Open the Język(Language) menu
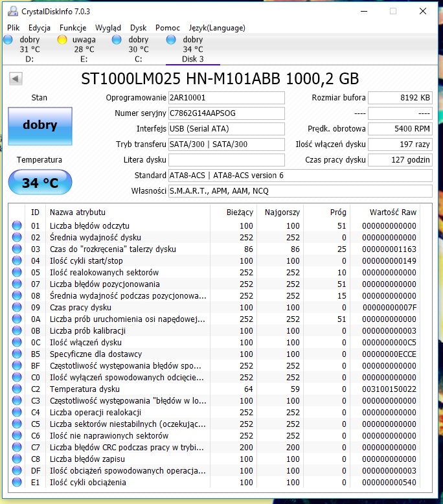 pyautogui.click(x=217, y=28)
